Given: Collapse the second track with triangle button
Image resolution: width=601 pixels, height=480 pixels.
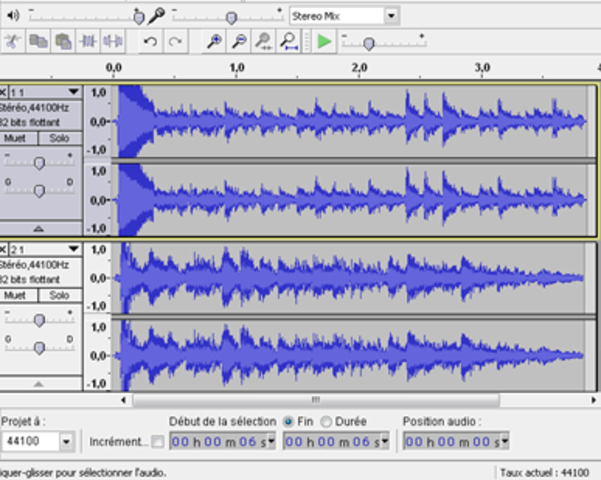Looking at the screenshot, I should click(38, 384).
